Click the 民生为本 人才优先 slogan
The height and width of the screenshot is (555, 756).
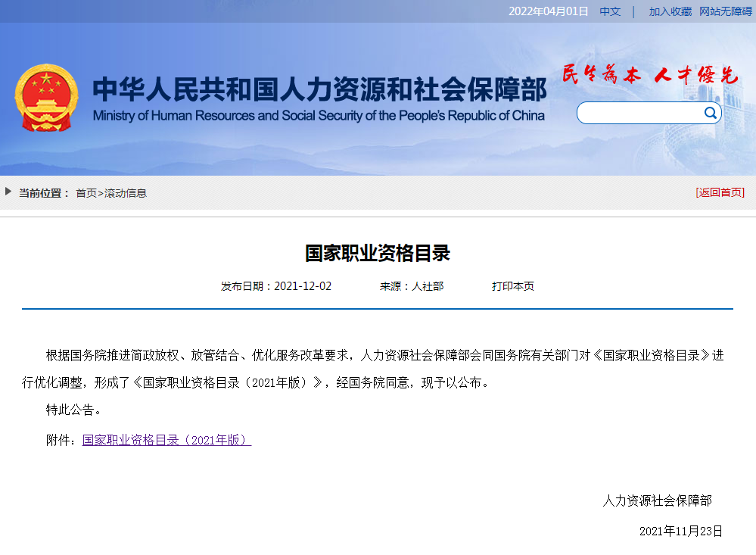(650, 75)
